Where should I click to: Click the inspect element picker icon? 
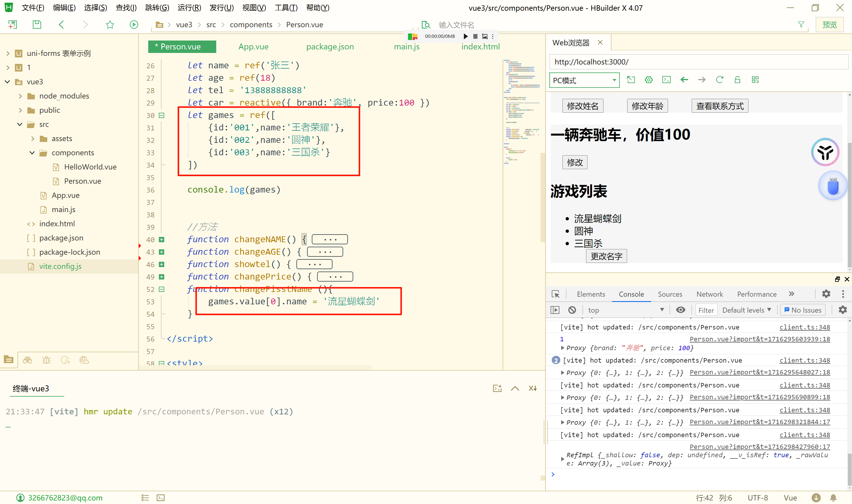pos(556,294)
